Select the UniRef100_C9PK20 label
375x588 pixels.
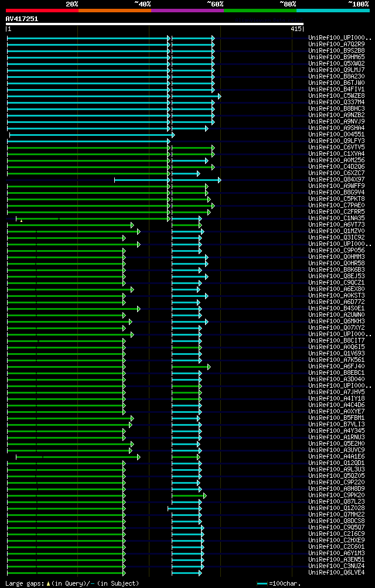[x=336, y=495]
